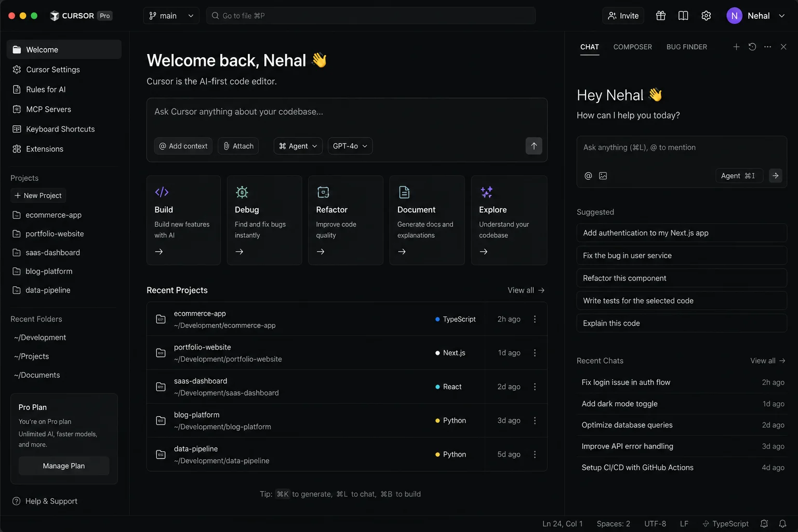Open Help & Support
Image resolution: width=798 pixels, height=532 pixels.
coord(45,501)
